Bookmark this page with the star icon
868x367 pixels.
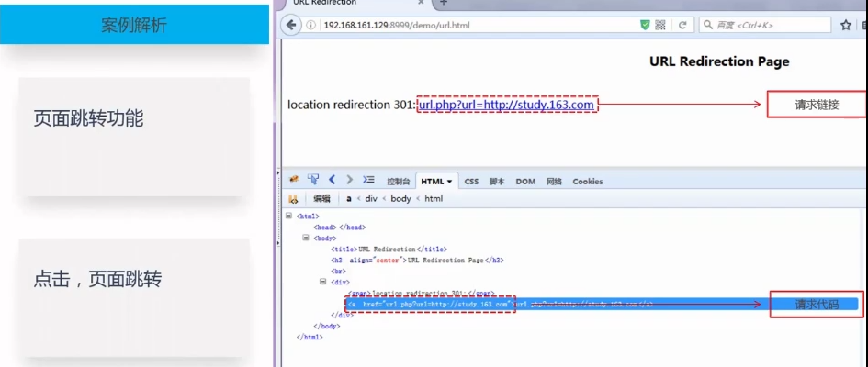[845, 25]
